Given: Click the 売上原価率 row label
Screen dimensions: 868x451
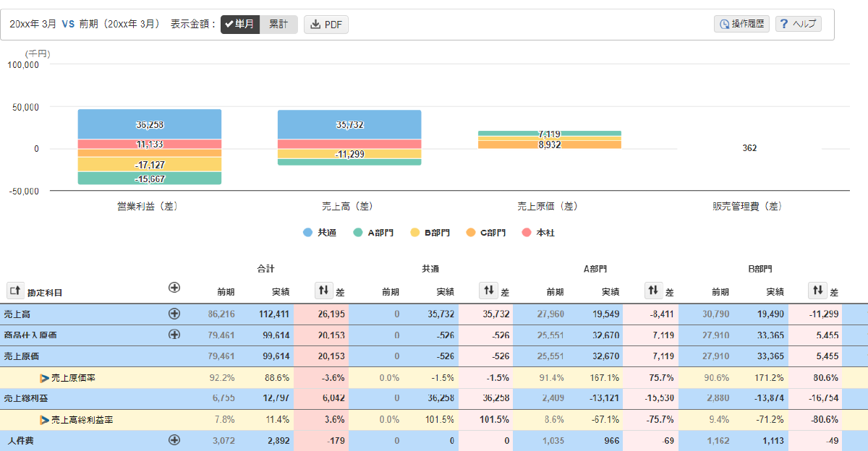Looking at the screenshot, I should pyautogui.click(x=74, y=377).
